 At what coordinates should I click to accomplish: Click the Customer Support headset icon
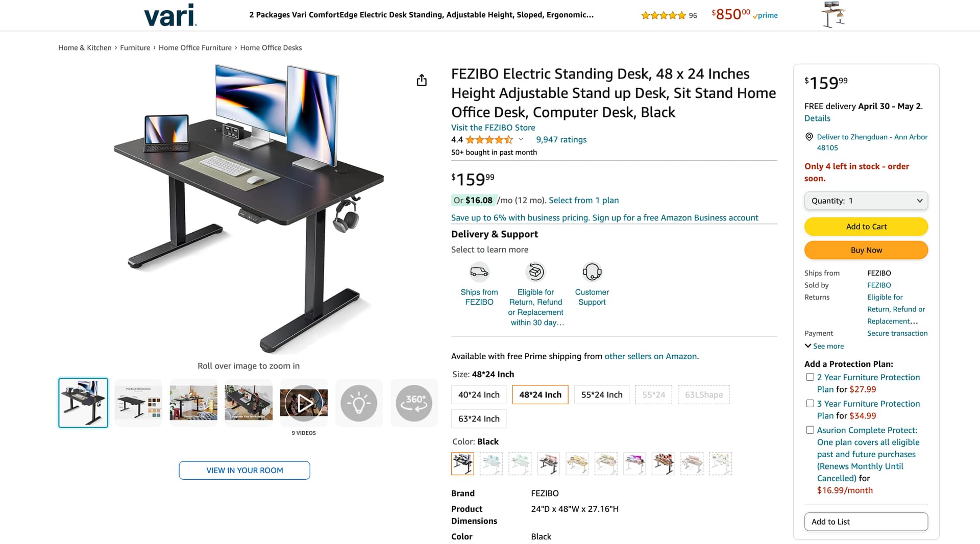592,272
